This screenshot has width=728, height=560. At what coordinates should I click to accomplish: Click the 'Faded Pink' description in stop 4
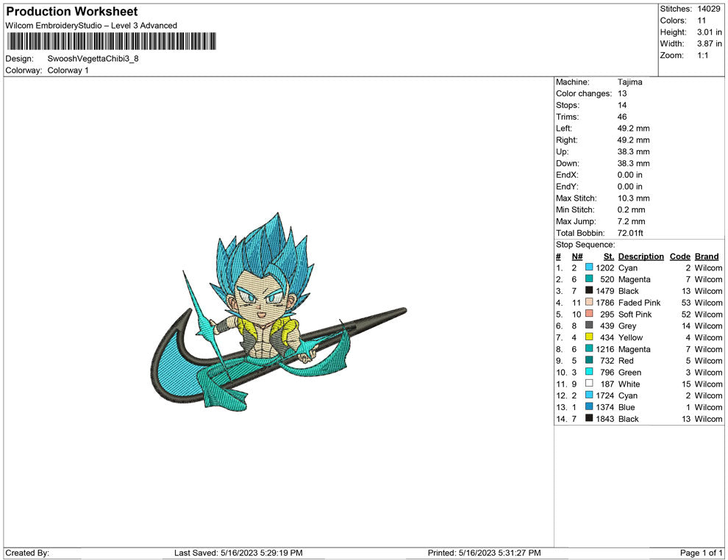click(x=639, y=303)
